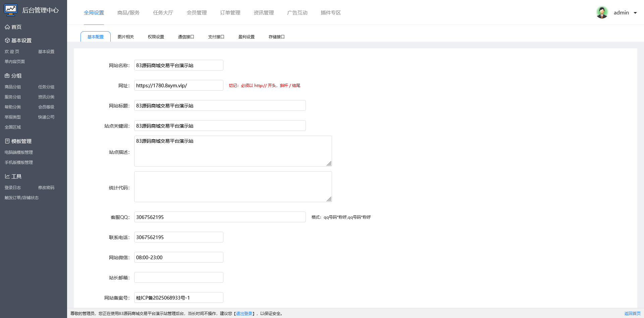Open 会员等级 in the sidebar
This screenshot has width=644, height=318.
tap(46, 107)
